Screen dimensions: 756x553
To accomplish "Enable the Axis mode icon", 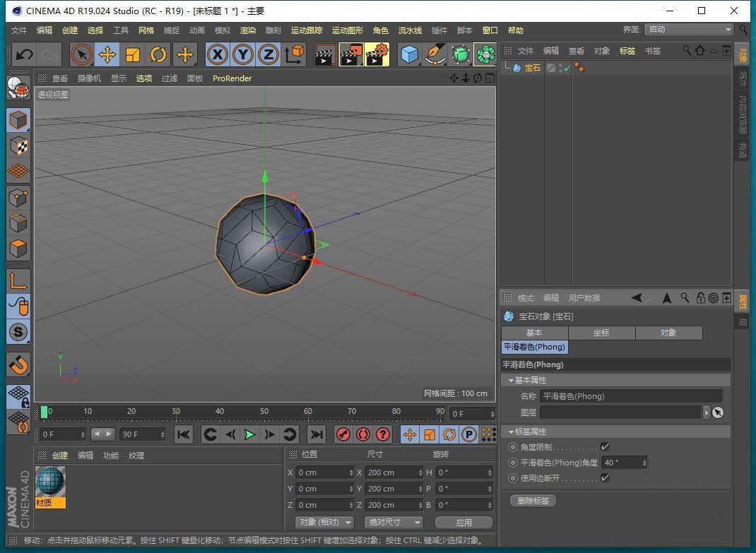I will [18, 280].
